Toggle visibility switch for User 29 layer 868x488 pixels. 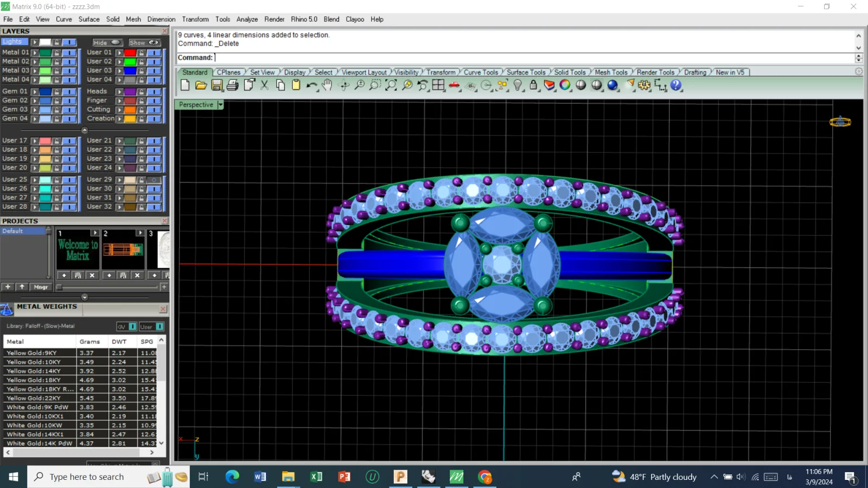[154, 179]
